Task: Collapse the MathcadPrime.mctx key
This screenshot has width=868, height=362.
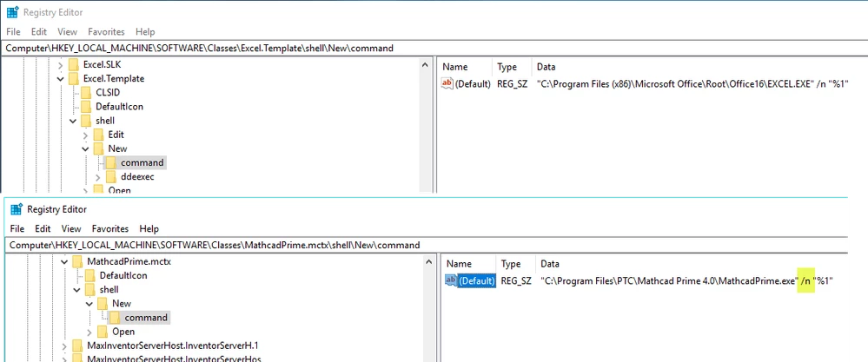Action: click(x=64, y=261)
